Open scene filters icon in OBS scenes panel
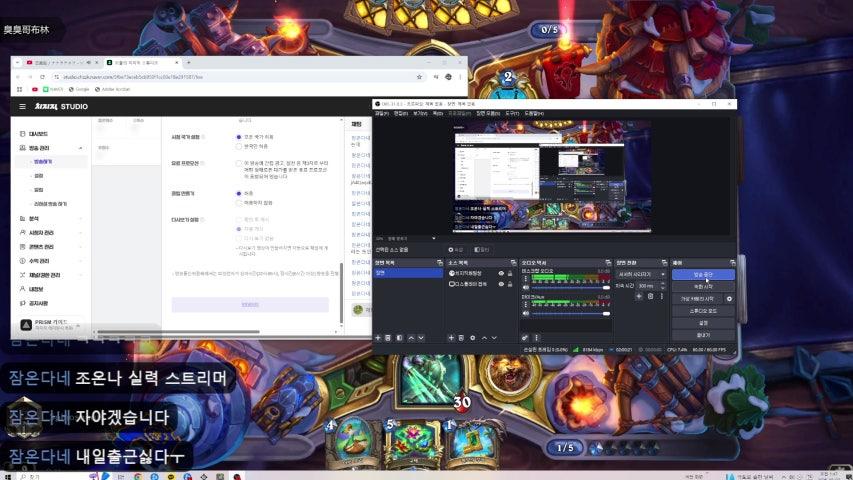This screenshot has width=853, height=480. pos(399,338)
